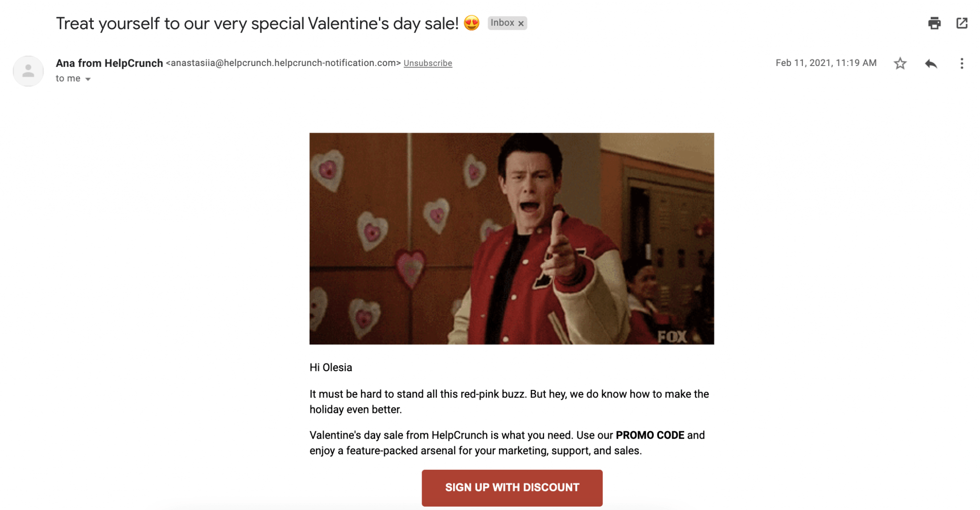Select the Inbox label chip
The image size is (980, 510).
[501, 23]
